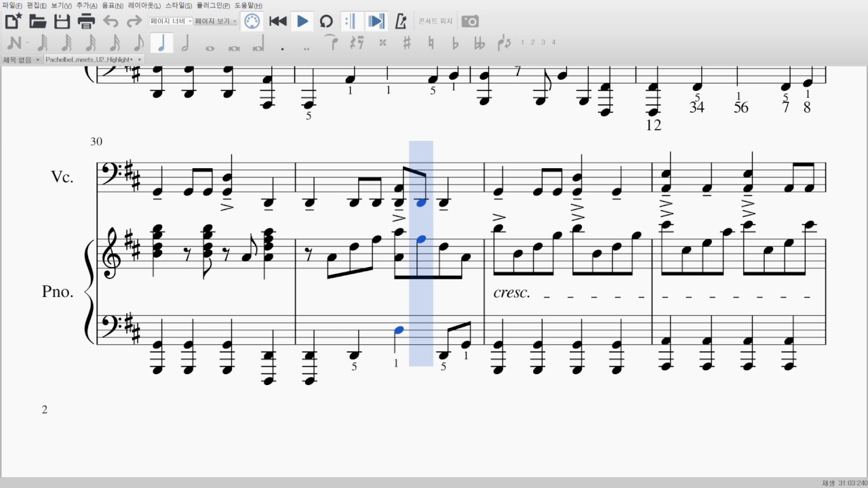
Task: Open 스타일 menu
Action: [x=179, y=5]
